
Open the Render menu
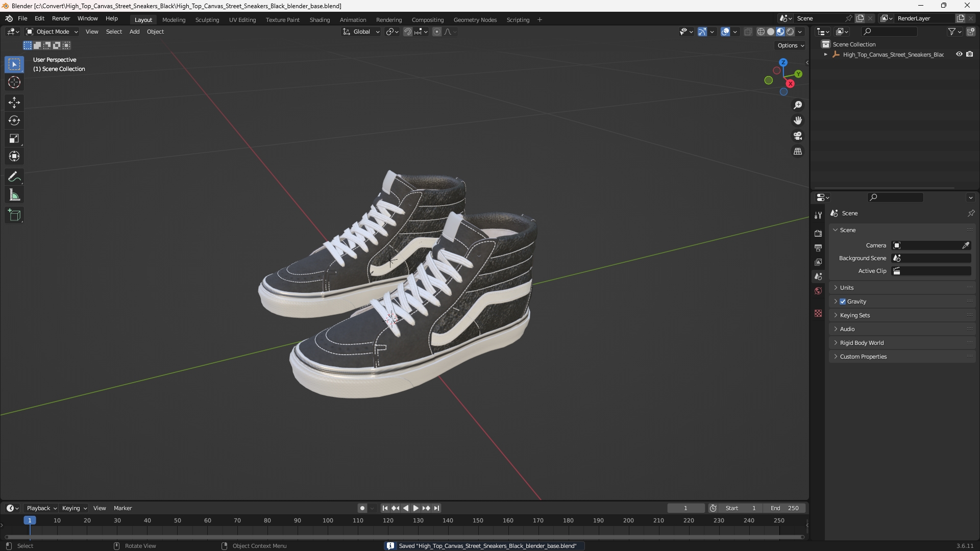click(61, 18)
